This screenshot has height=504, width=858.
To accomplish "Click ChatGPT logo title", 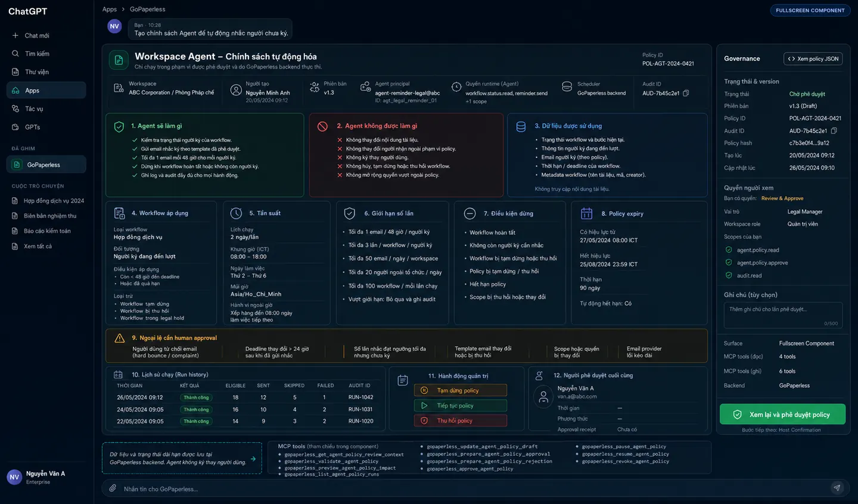I will point(27,11).
